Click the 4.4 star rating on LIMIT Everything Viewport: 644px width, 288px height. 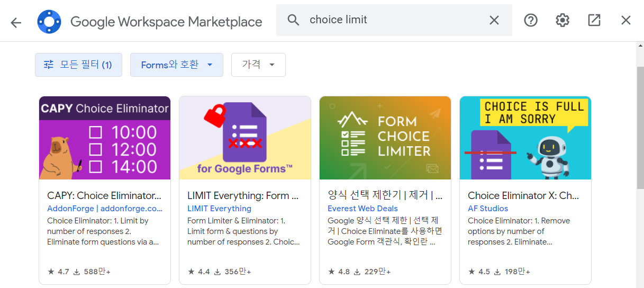(198, 272)
